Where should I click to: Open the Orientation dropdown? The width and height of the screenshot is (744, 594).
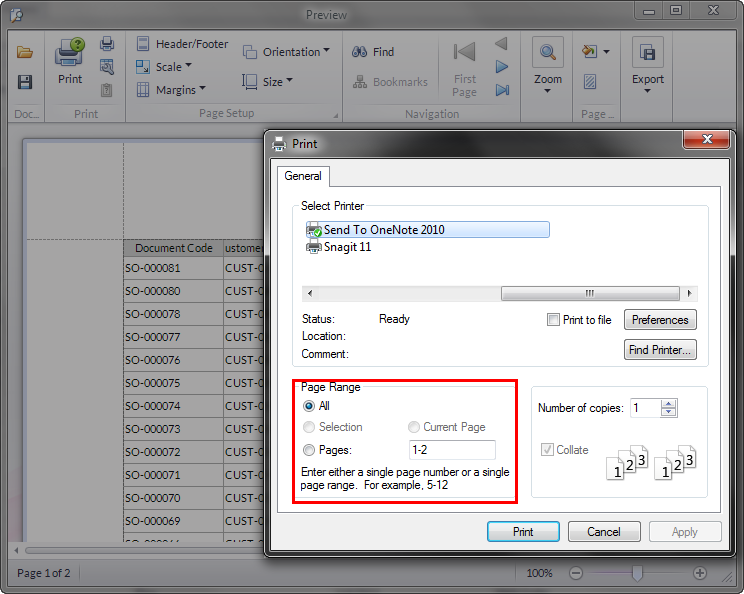(x=291, y=52)
